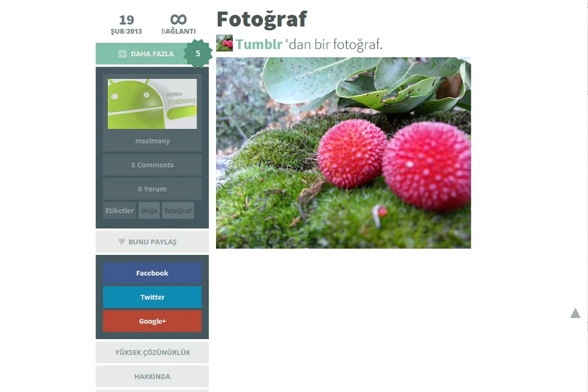588x392 pixels.
Task: Select the fotoğraf tag
Action: tap(178, 210)
